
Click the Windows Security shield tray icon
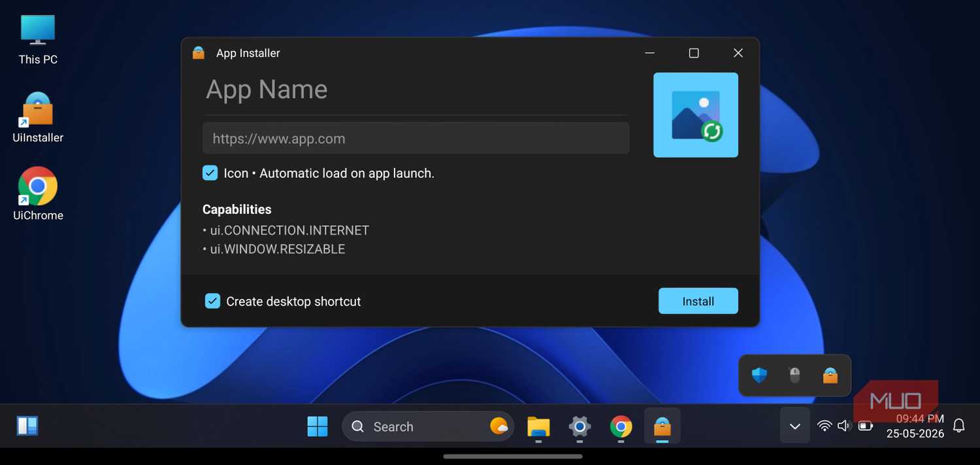coord(759,375)
